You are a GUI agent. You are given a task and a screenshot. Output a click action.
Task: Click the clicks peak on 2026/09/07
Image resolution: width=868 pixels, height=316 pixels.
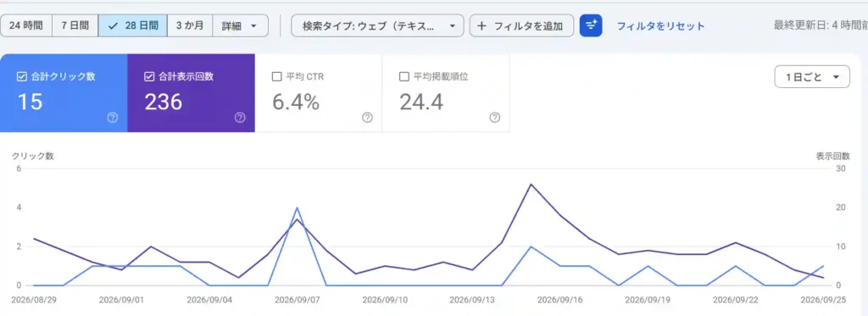pos(298,208)
